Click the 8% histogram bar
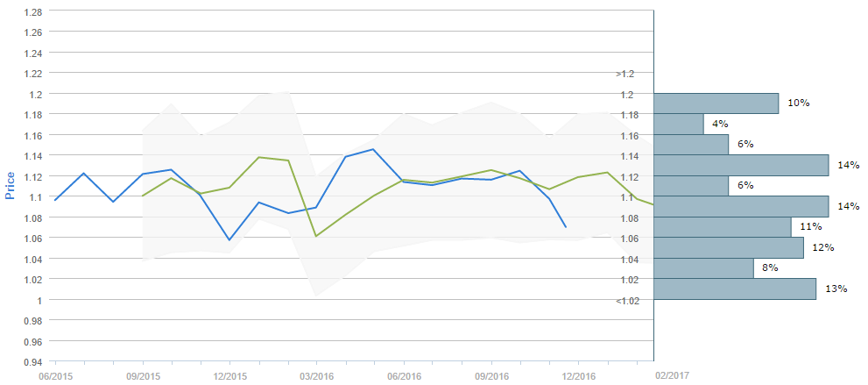Viewport: 868px width, 385px height. [703, 268]
